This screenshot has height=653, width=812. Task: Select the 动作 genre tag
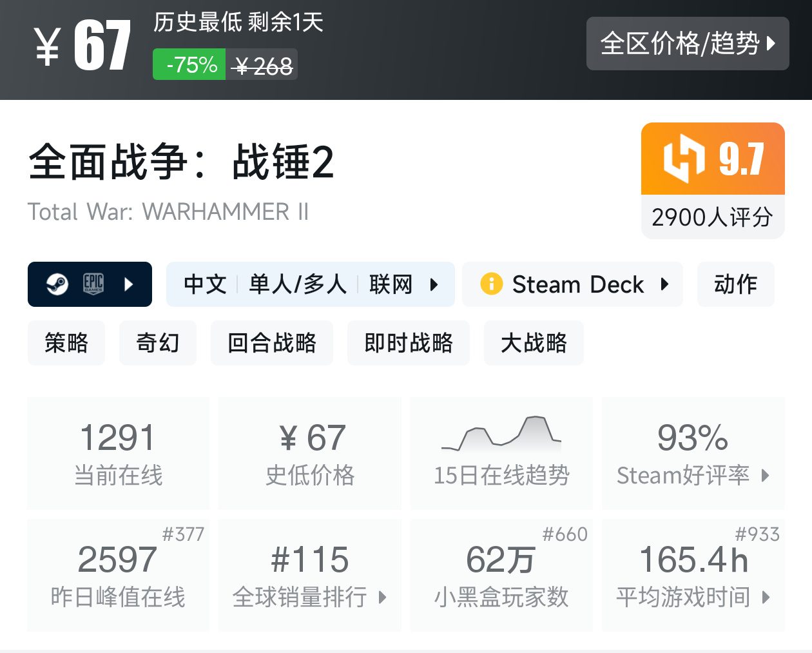[x=735, y=284]
